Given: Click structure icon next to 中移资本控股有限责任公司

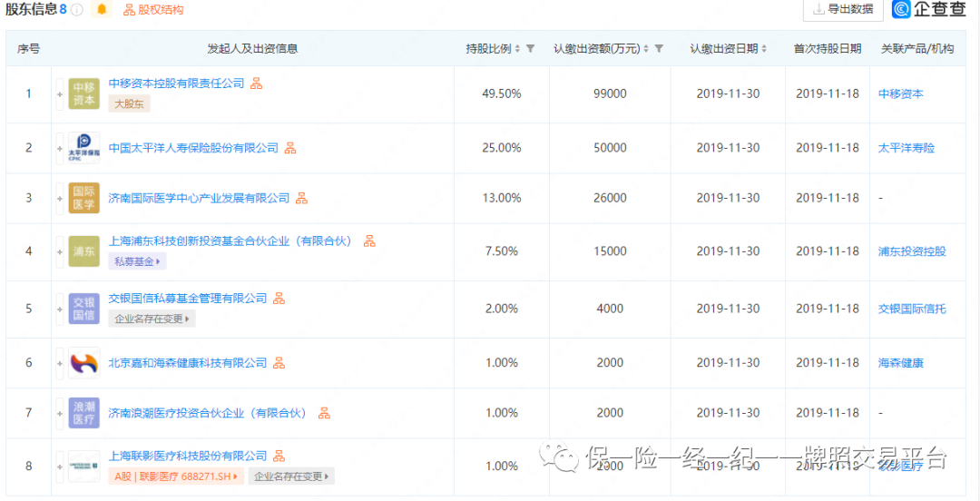Looking at the screenshot, I should 256,83.
